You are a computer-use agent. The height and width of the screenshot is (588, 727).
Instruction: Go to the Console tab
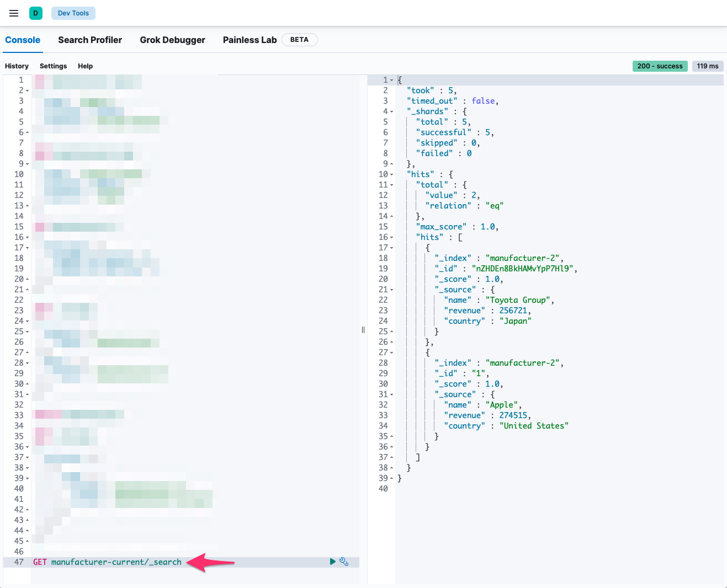click(23, 40)
